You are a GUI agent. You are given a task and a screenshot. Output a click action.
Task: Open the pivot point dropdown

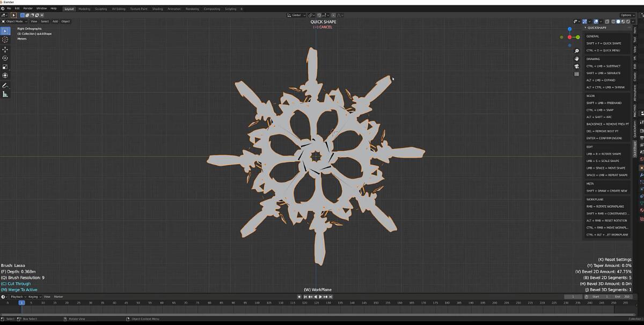point(311,15)
